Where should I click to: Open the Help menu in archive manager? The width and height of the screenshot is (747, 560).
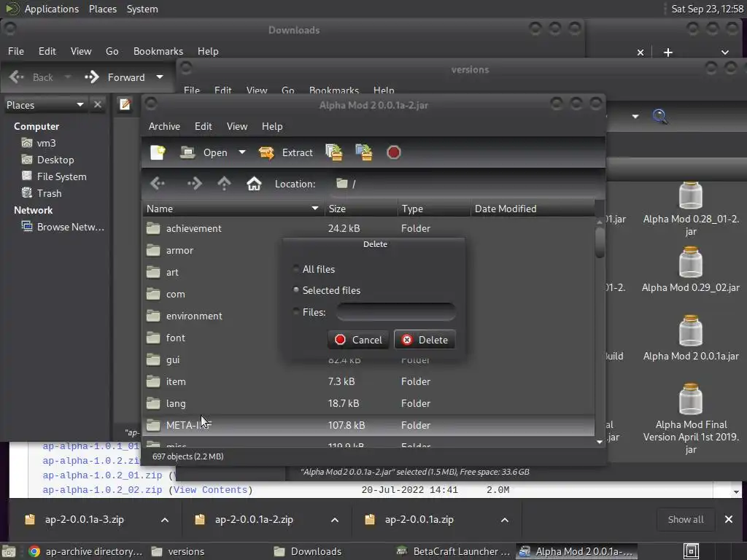[272, 126]
